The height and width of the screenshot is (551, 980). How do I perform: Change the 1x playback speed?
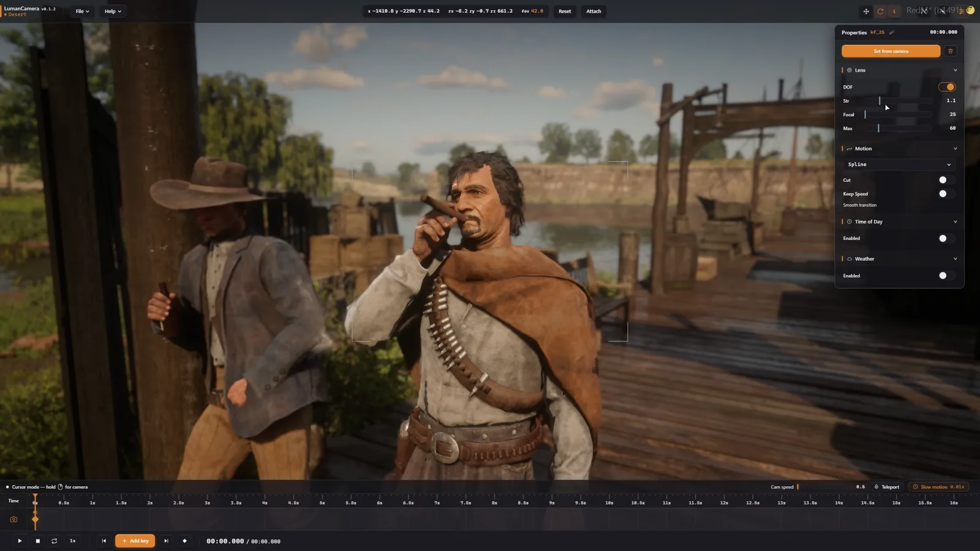[x=72, y=541]
